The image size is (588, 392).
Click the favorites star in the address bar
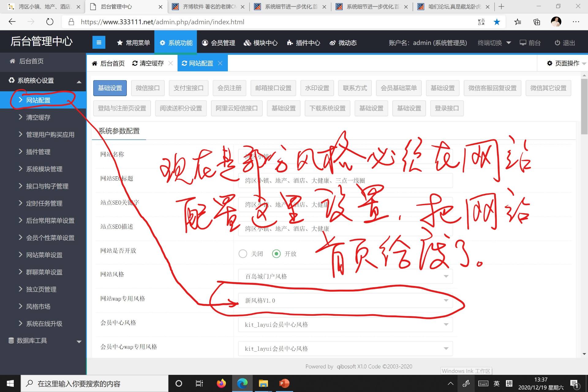click(x=497, y=22)
